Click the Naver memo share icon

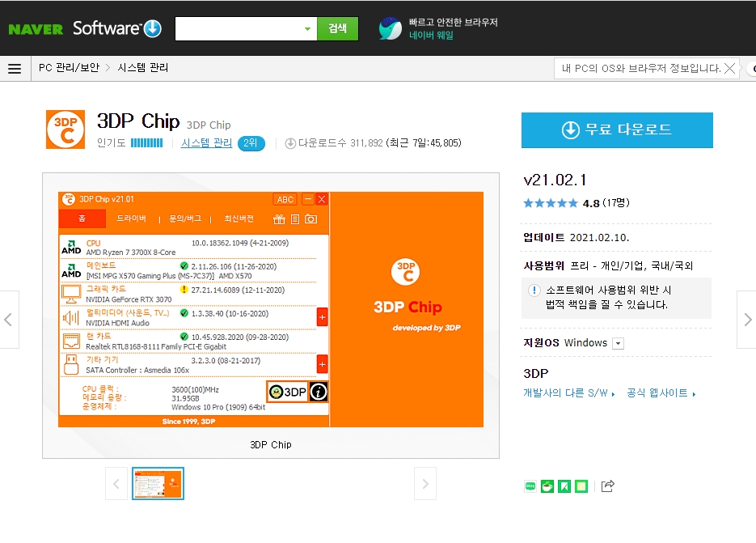(x=581, y=486)
